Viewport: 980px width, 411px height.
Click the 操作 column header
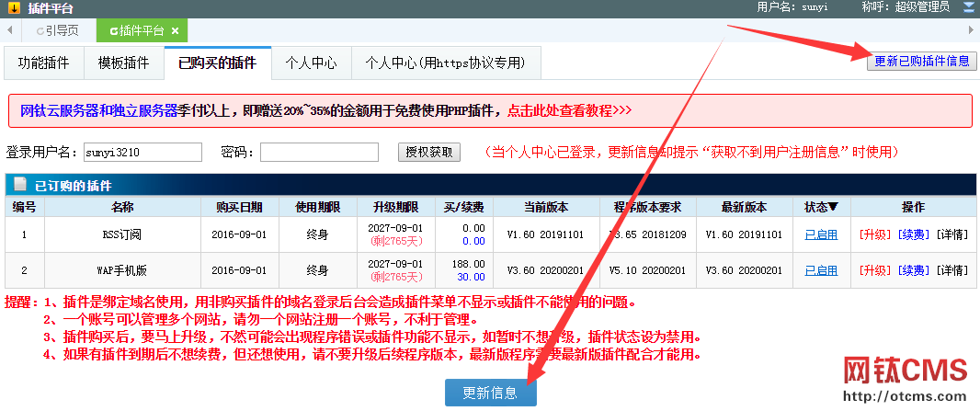[913, 208]
